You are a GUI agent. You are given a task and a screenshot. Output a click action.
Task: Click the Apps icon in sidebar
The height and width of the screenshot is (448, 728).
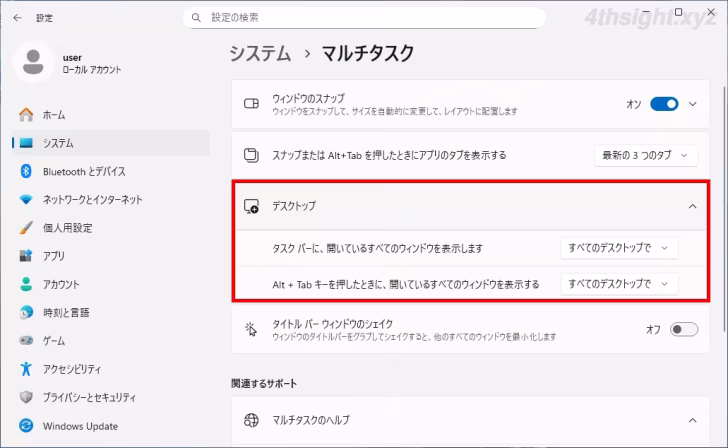coord(26,256)
